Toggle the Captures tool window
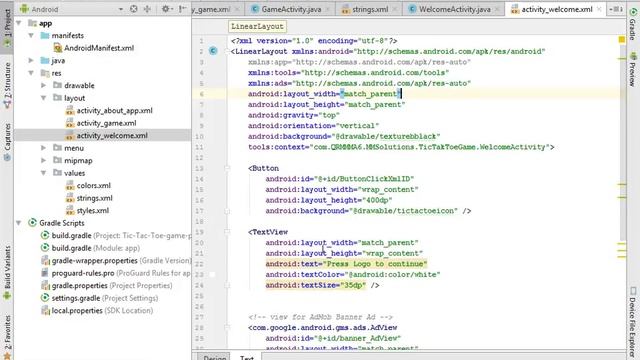This screenshot has height=360, width=640. click(7, 142)
